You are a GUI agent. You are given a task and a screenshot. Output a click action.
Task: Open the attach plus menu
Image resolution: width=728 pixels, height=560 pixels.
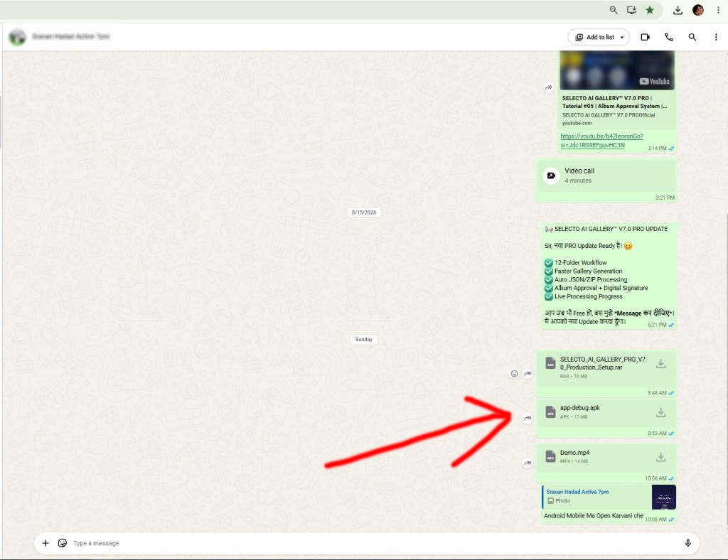click(45, 543)
